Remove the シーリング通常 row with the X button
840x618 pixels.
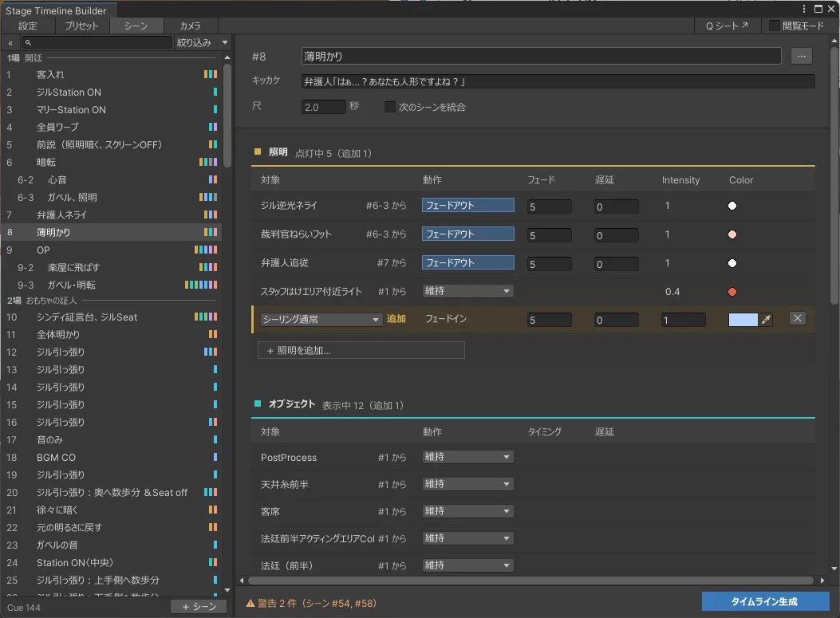(x=797, y=319)
